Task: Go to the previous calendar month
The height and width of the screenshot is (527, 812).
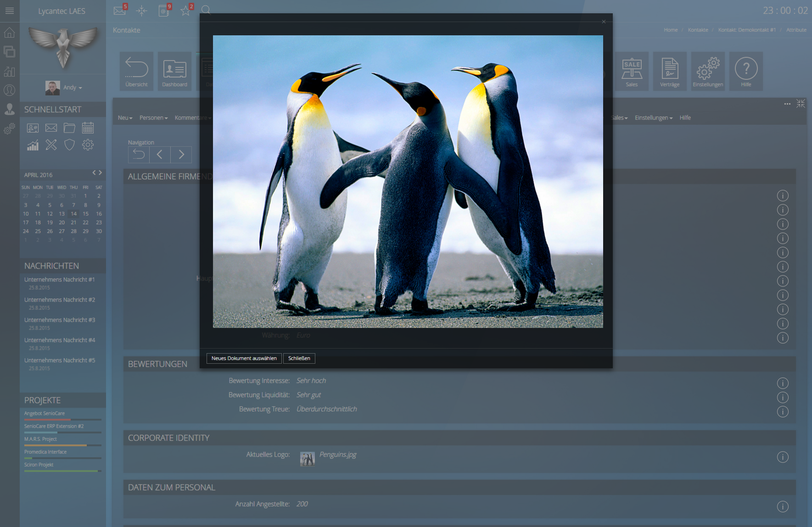Action: (x=94, y=173)
